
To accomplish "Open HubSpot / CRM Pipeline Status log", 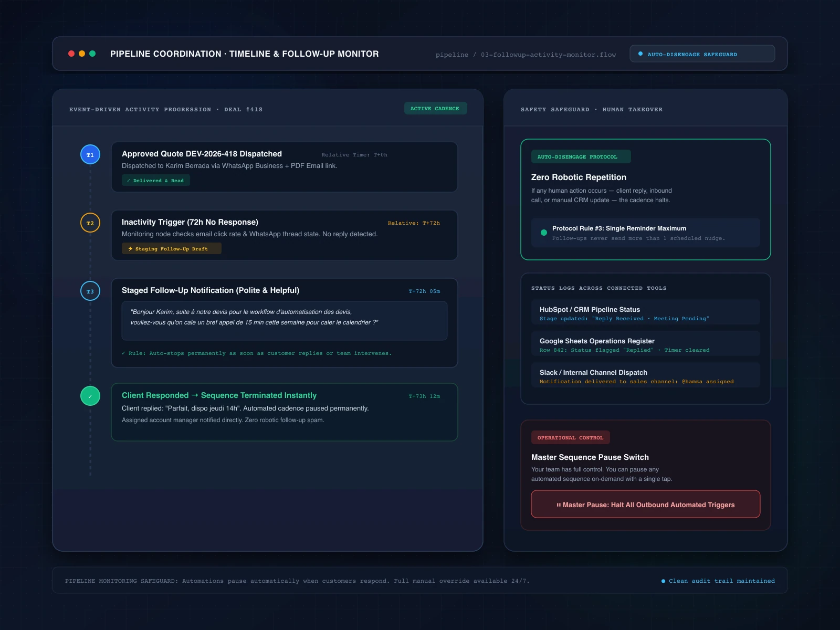I will pyautogui.click(x=646, y=312).
